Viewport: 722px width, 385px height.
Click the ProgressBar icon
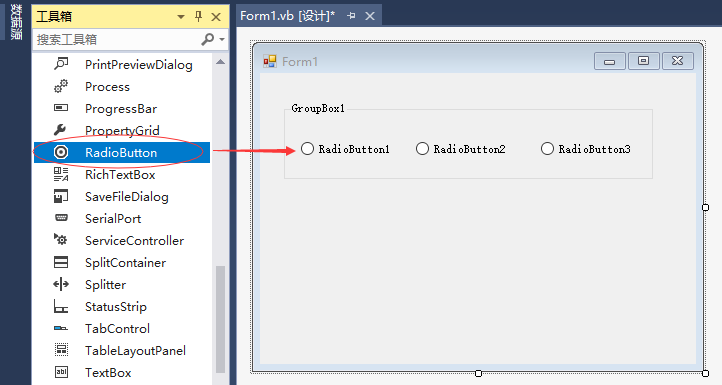[x=61, y=108]
